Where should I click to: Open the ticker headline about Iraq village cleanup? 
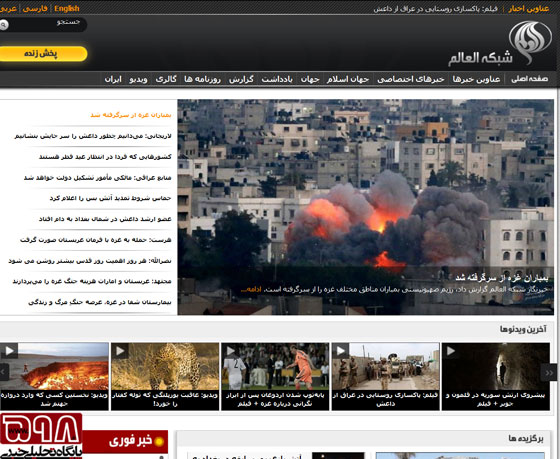[435, 9]
